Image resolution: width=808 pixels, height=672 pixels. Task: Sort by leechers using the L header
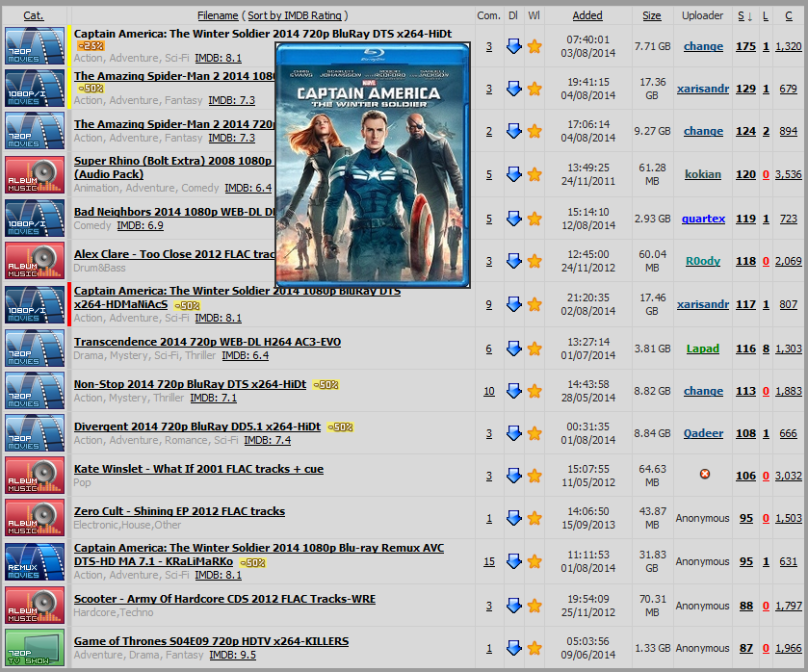[766, 16]
